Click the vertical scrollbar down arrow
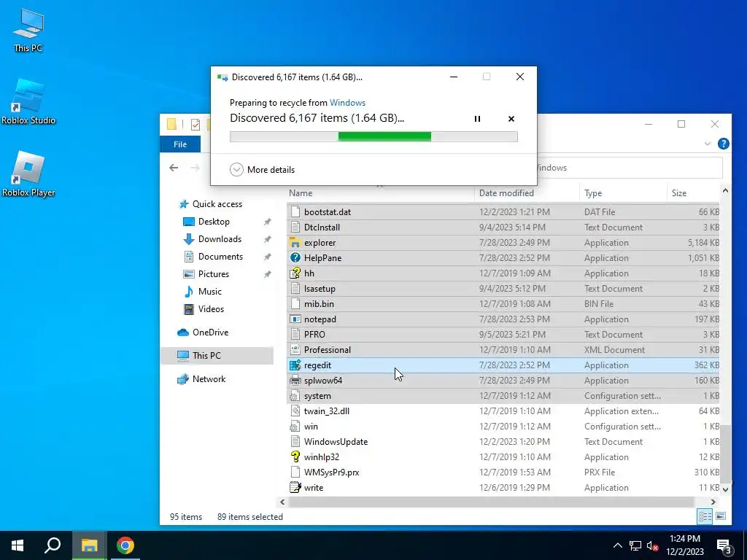The height and width of the screenshot is (560, 747). tap(725, 489)
